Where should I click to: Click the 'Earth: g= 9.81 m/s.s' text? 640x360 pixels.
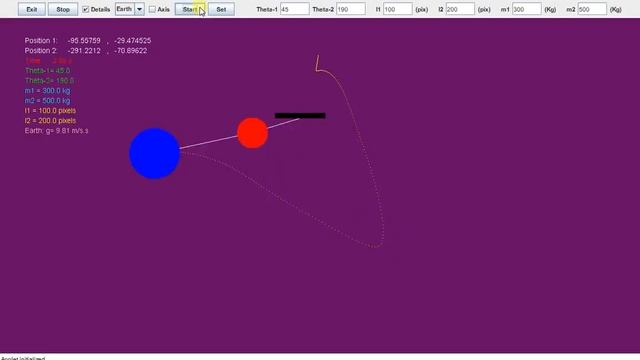point(56,131)
